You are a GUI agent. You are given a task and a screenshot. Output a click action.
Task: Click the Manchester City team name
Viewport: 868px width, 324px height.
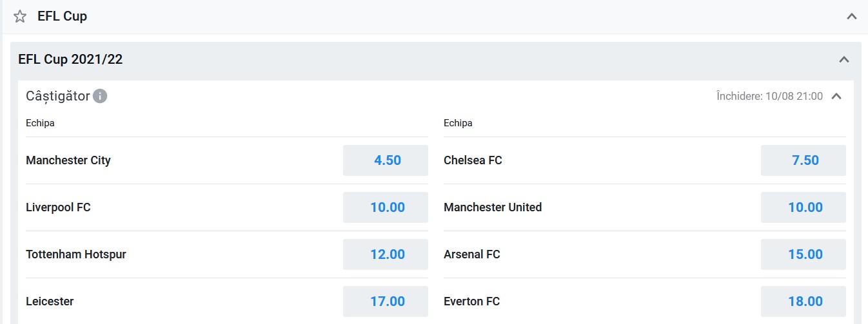(x=68, y=160)
